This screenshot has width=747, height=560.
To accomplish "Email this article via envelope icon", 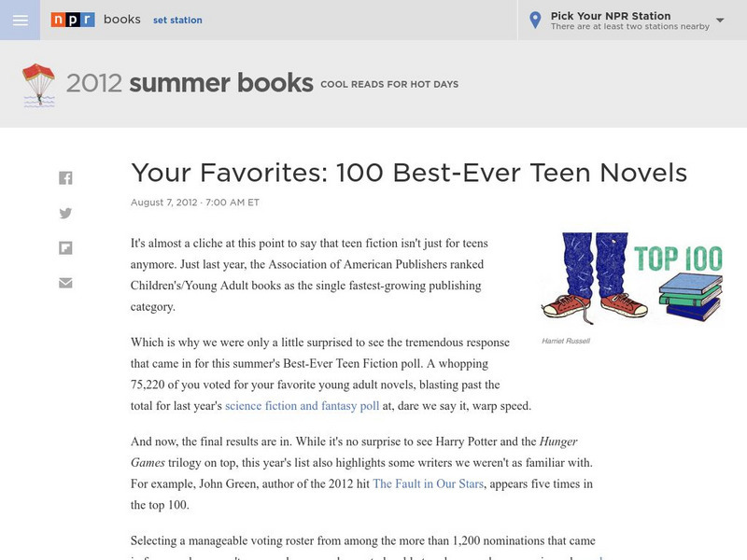I will pos(65,283).
